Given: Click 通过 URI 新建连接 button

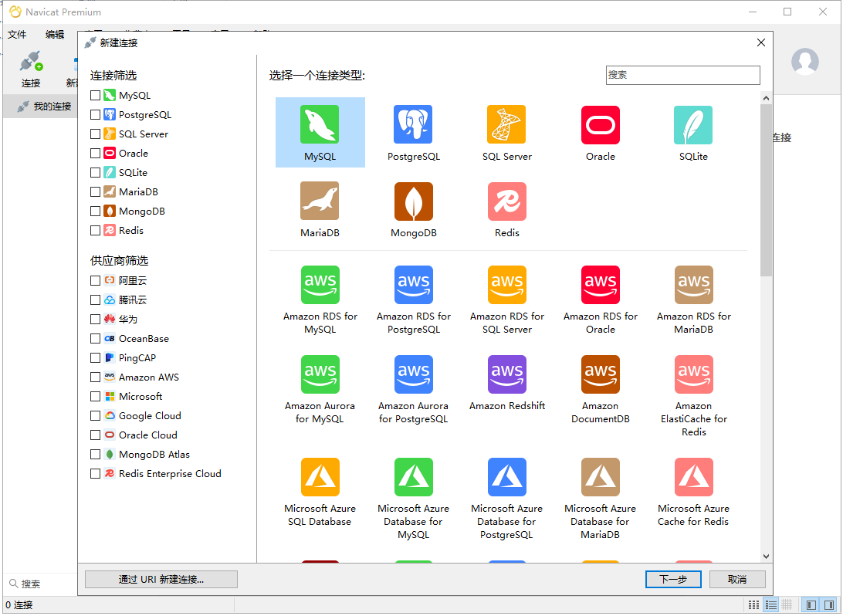Looking at the screenshot, I should click(161, 580).
